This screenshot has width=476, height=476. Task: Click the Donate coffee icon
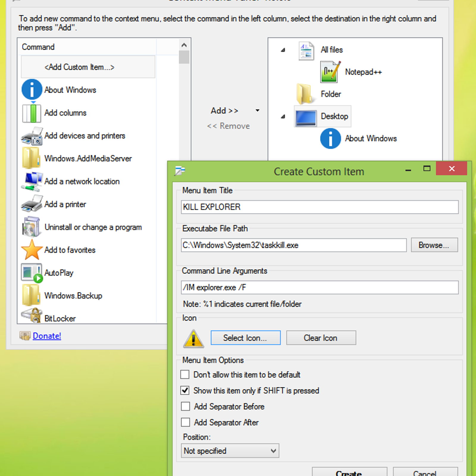pos(25,336)
